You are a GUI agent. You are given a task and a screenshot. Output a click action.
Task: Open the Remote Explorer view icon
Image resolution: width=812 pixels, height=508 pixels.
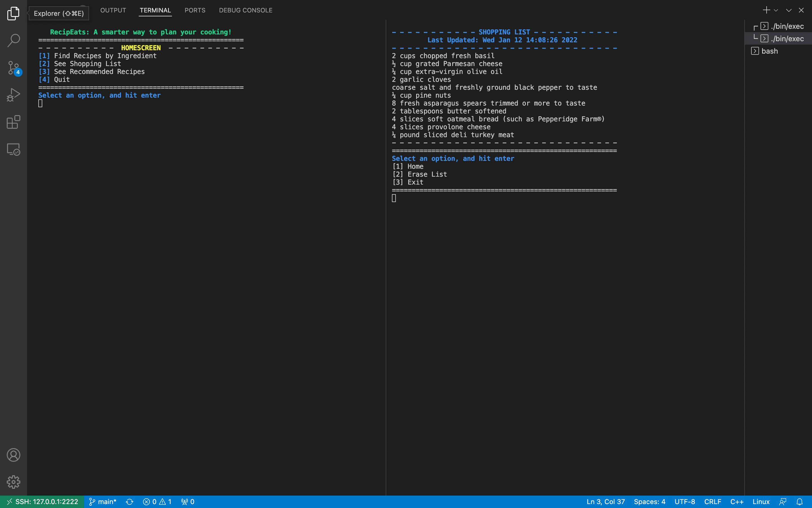(14, 149)
